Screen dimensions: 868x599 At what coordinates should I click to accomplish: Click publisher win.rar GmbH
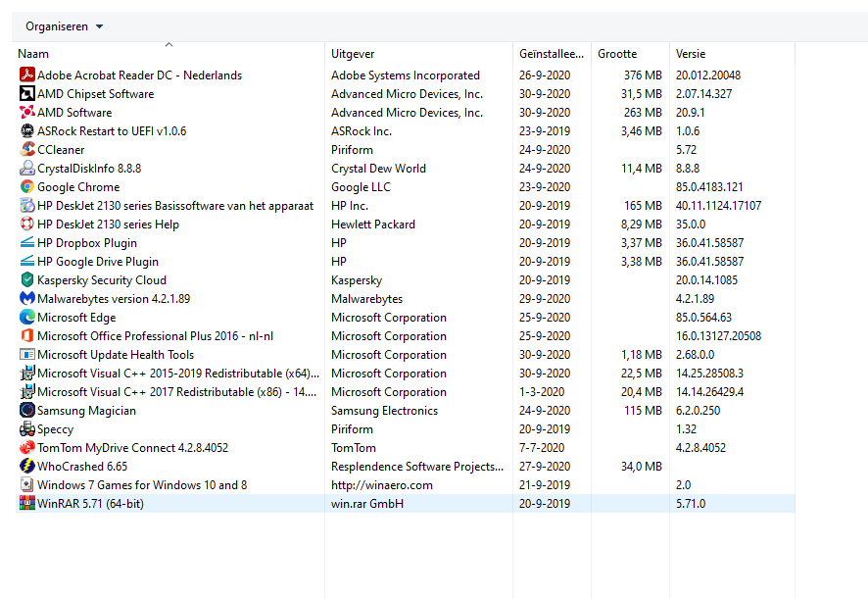pos(367,504)
